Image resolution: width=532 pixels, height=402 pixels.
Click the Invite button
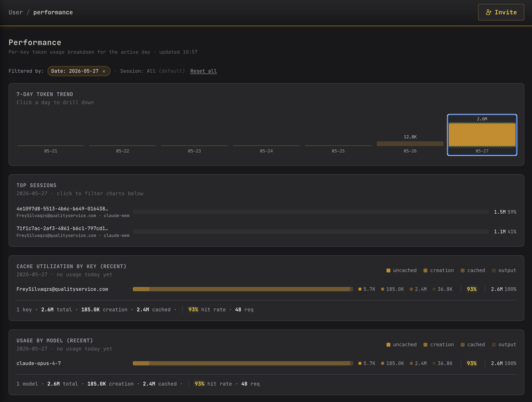[x=501, y=12]
